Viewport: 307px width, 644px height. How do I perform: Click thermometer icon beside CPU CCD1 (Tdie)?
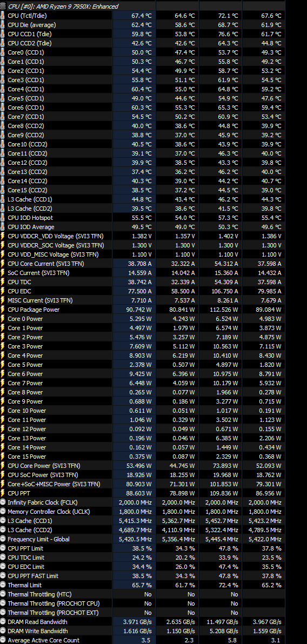(x=3, y=34)
